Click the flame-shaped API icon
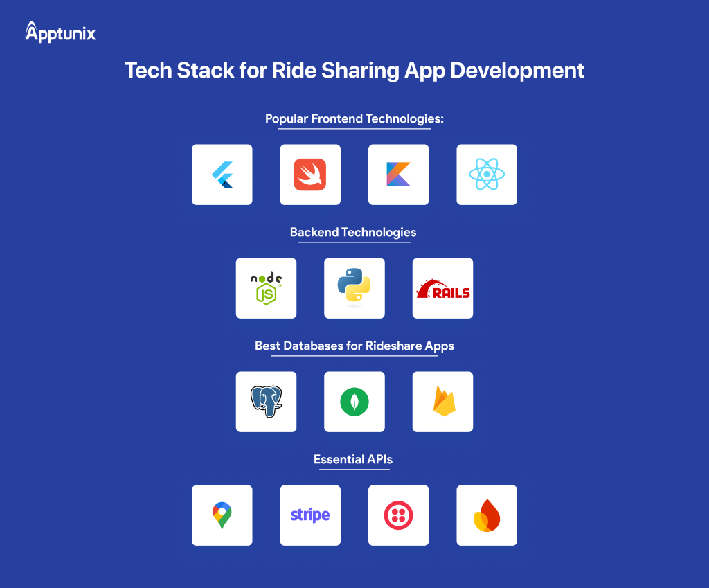The height and width of the screenshot is (588, 709). 487,515
